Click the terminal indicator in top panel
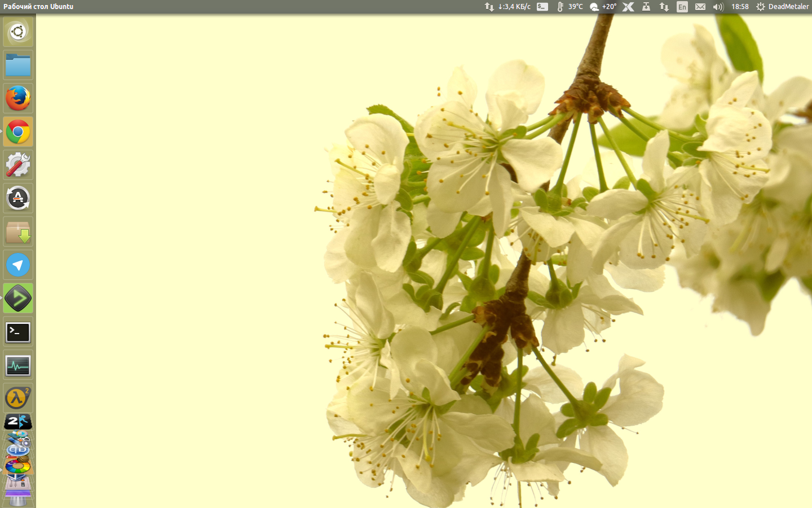Viewport: 812px width, 508px height. coord(542,7)
